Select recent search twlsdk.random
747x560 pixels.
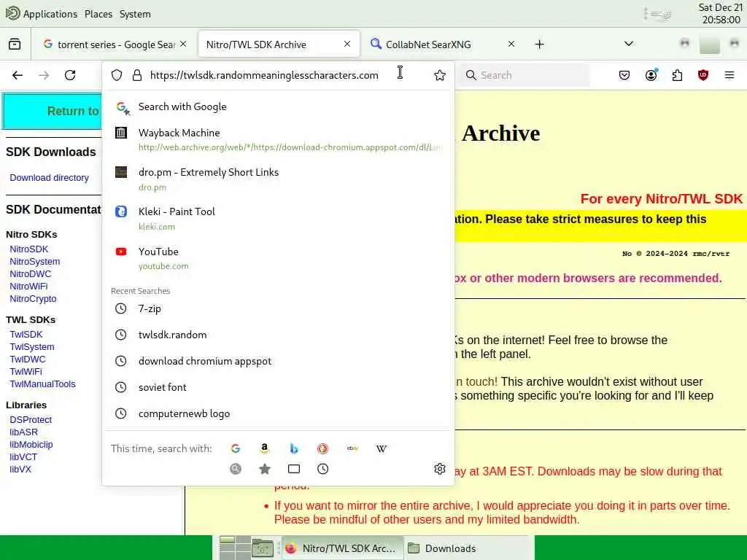278,335
